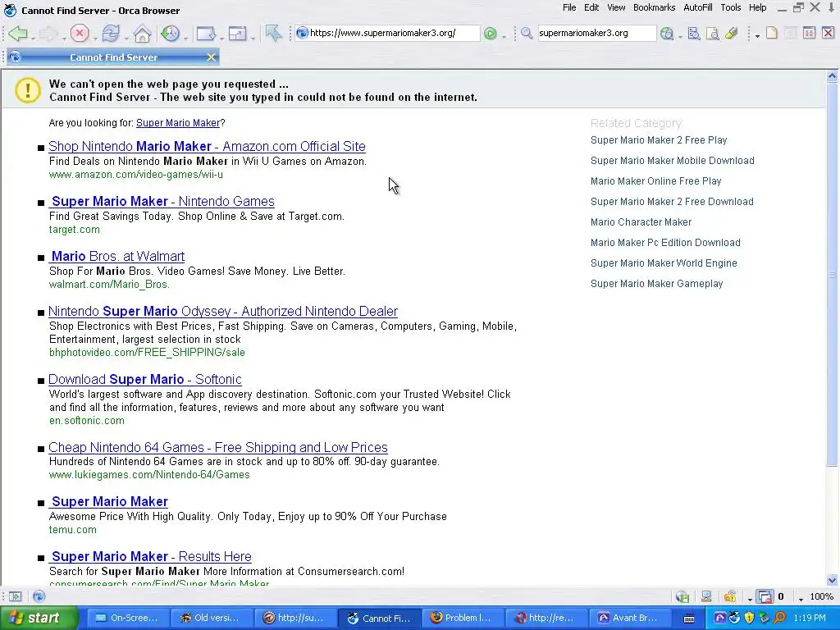840x630 pixels.
Task: Click the blue cursor arrow toolbar icon
Action: click(273, 34)
